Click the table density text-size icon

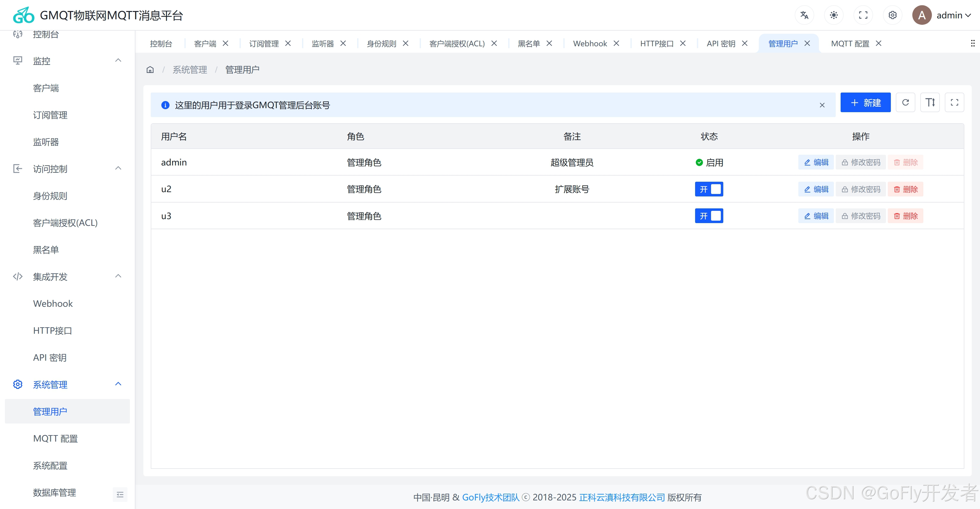pos(930,102)
